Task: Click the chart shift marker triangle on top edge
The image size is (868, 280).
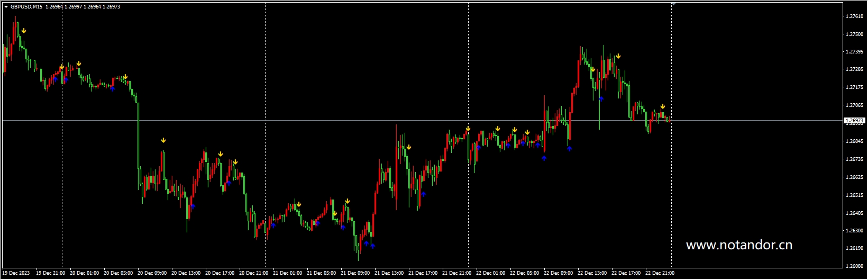Action: click(673, 4)
